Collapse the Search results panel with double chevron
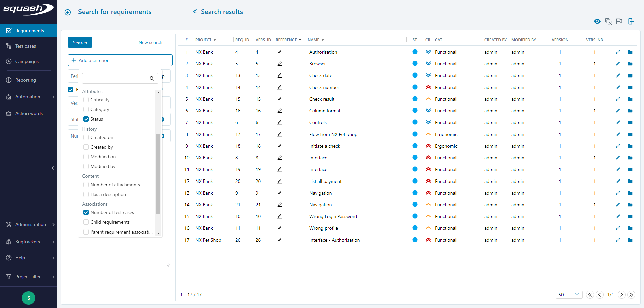The image size is (644, 308). click(195, 11)
